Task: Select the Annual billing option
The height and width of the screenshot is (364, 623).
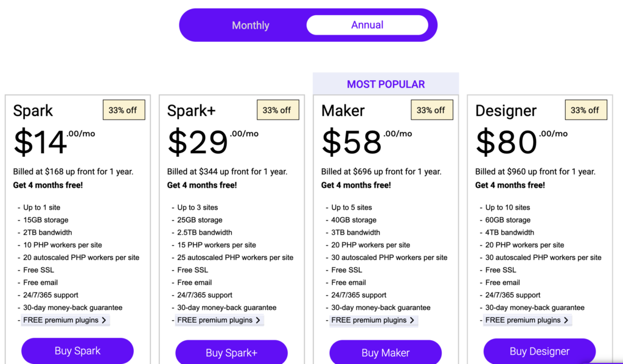Action: pyautogui.click(x=367, y=25)
